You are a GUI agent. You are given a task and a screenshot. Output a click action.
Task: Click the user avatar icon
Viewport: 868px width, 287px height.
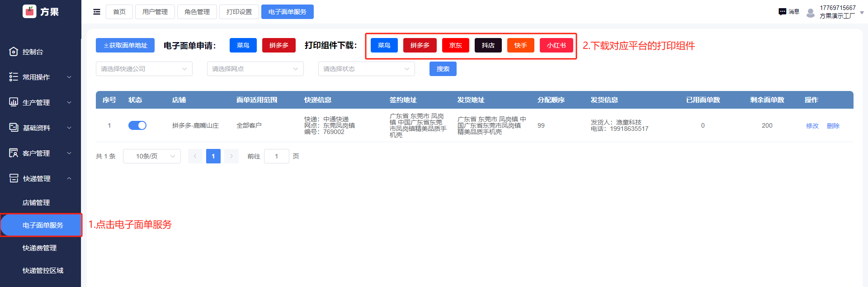pyautogui.click(x=811, y=13)
